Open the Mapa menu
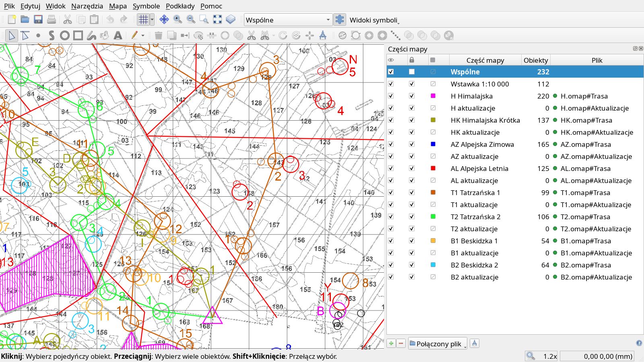 click(118, 6)
